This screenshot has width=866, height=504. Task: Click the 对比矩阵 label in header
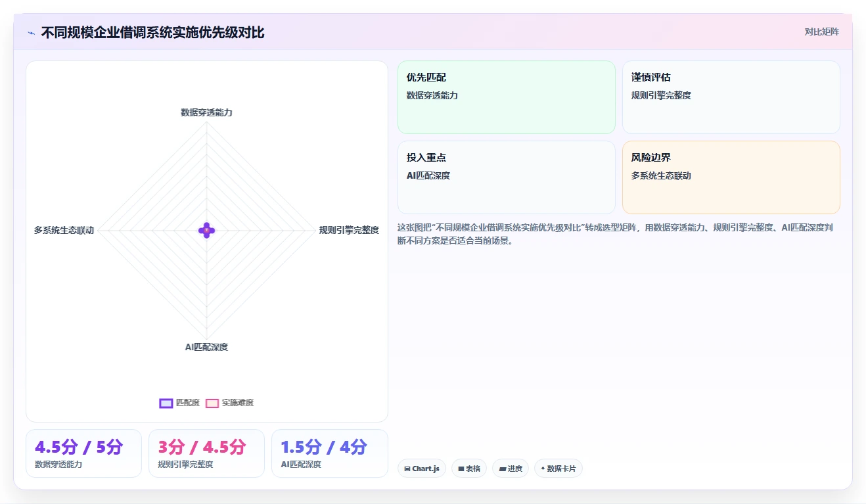pyautogui.click(x=821, y=32)
